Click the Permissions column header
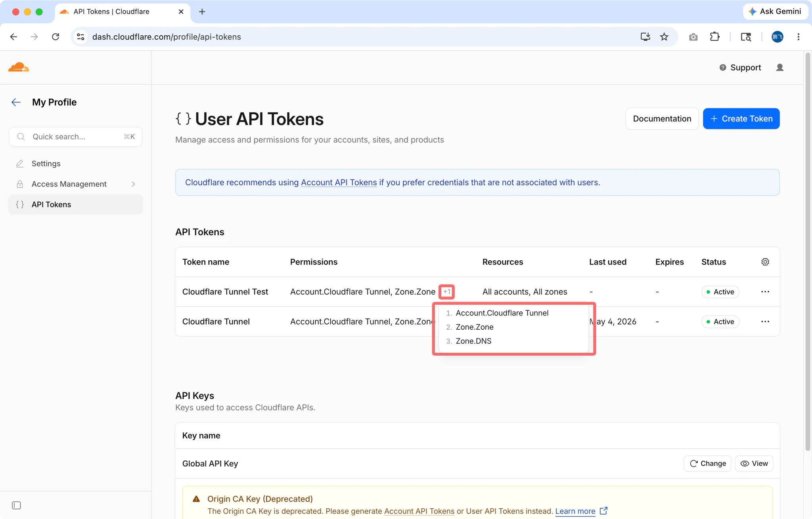The image size is (812, 519). tap(314, 262)
